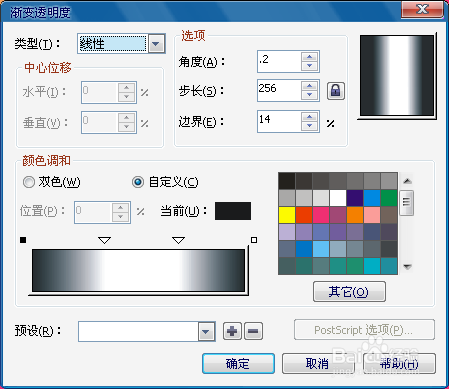Select the second gradient marker triangle

point(179,240)
